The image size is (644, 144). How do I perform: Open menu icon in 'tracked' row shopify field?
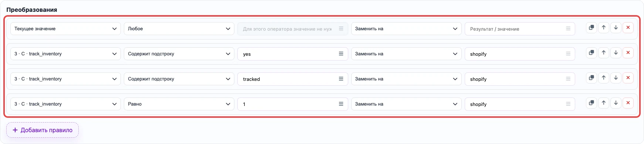pos(568,79)
